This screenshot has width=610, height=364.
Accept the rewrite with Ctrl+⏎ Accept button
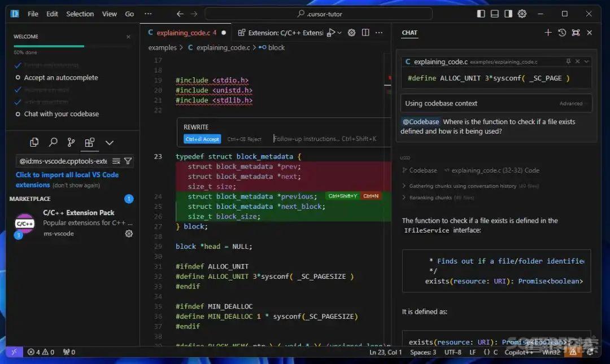click(x=202, y=139)
